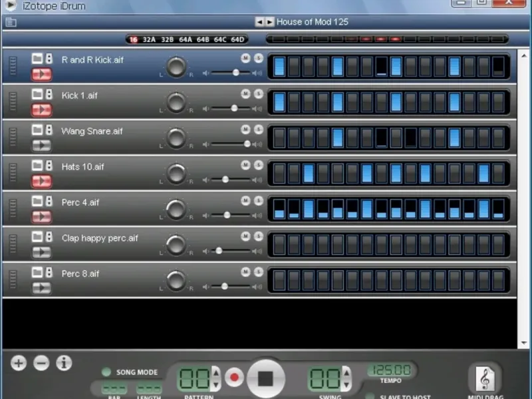Solo the Wang Snare.aif channel
Viewport: 532px width, 399px height.
[259, 129]
